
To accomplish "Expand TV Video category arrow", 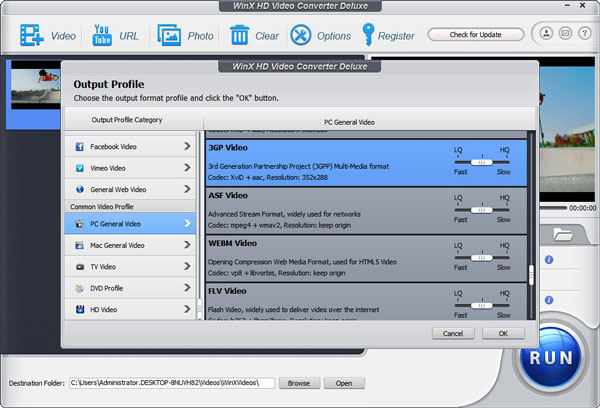I will coord(187,266).
